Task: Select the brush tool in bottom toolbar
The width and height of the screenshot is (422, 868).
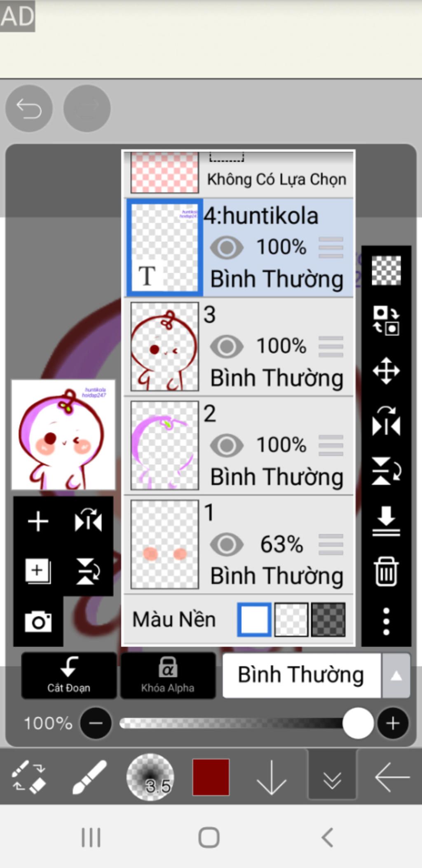Action: (x=89, y=777)
